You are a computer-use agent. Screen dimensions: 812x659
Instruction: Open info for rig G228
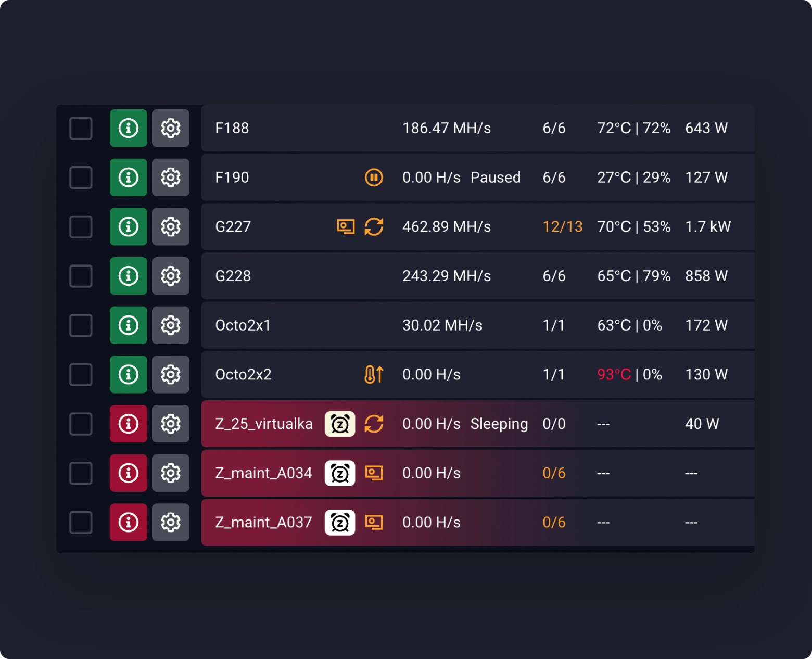(x=129, y=276)
